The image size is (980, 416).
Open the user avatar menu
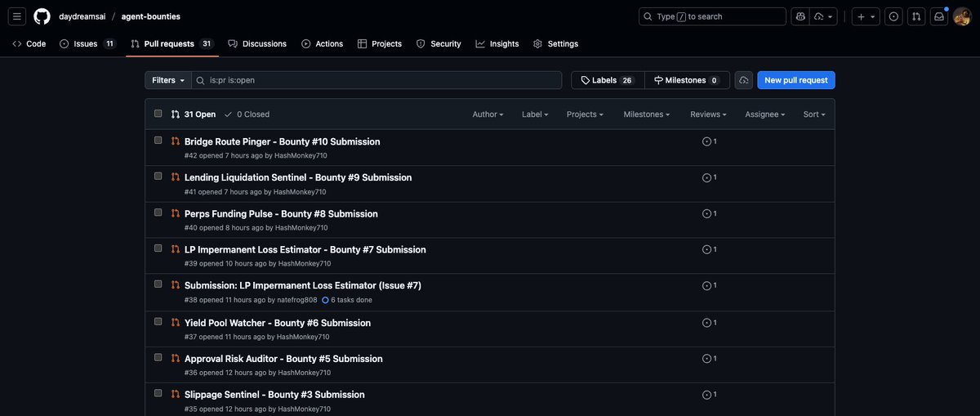pyautogui.click(x=962, y=16)
